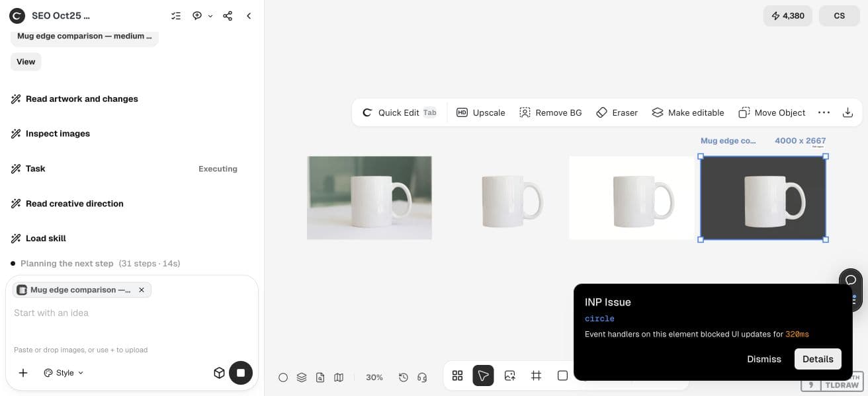Click the share icon in the sidebar header
The width and height of the screenshot is (868, 396).
[228, 16]
